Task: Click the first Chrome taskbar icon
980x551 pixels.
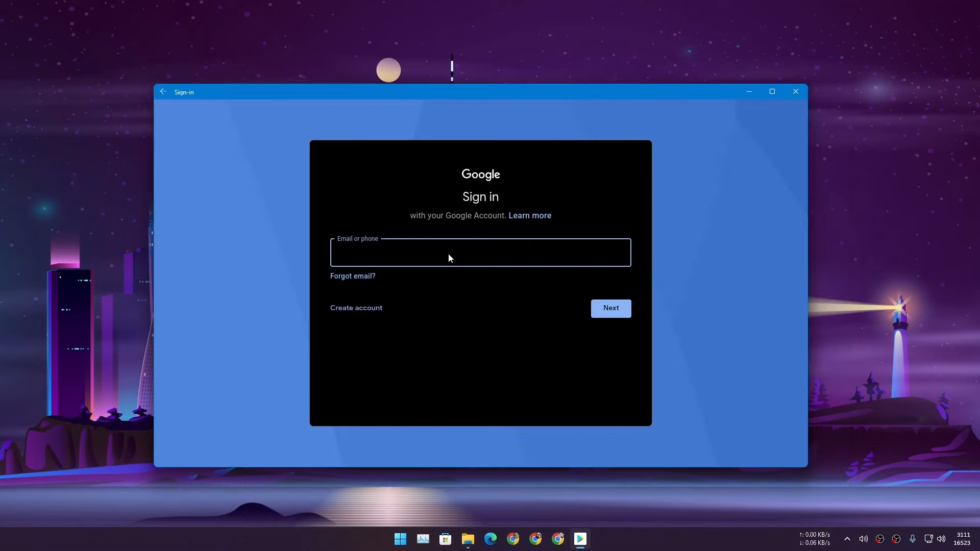Action: click(513, 539)
